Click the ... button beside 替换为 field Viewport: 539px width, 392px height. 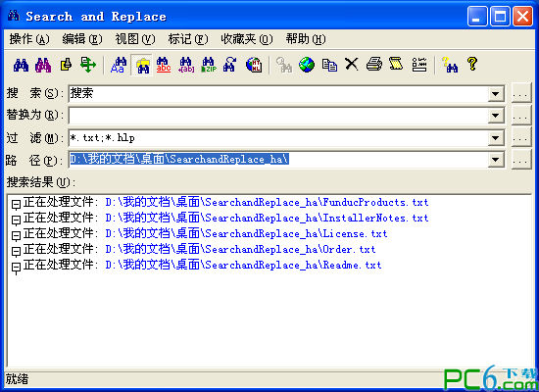pyautogui.click(x=521, y=116)
